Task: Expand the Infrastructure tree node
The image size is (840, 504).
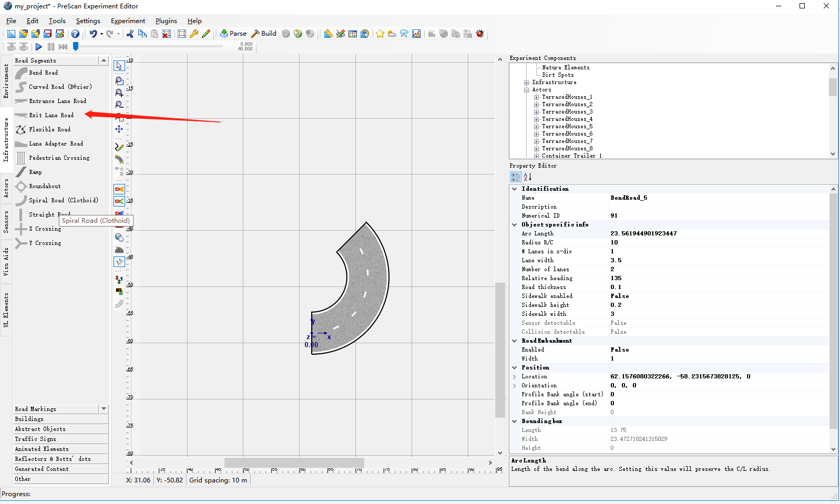Action: click(x=527, y=83)
